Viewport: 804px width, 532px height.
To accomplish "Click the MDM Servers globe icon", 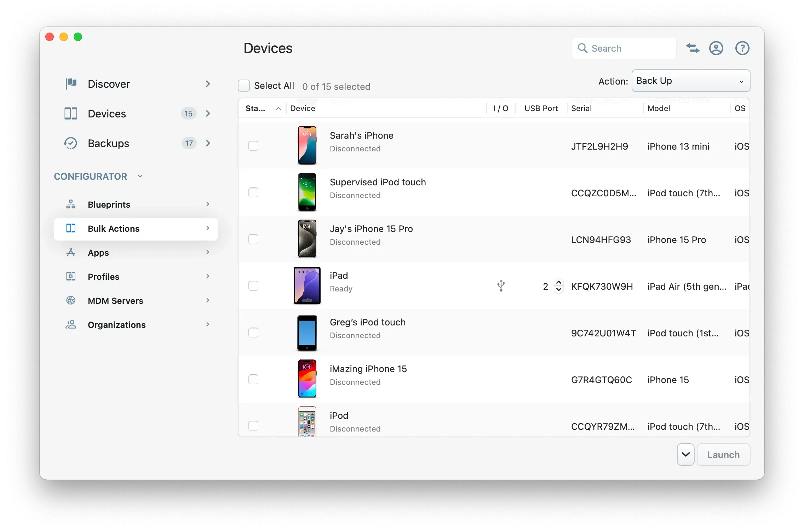I will point(70,300).
